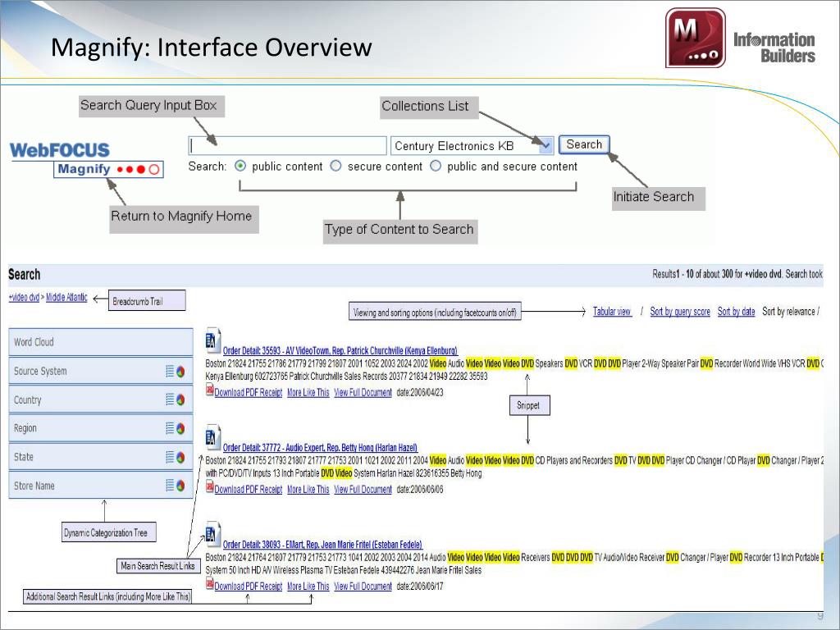Expand the Word Cloud panel
The height and width of the screenshot is (630, 840).
101,342
